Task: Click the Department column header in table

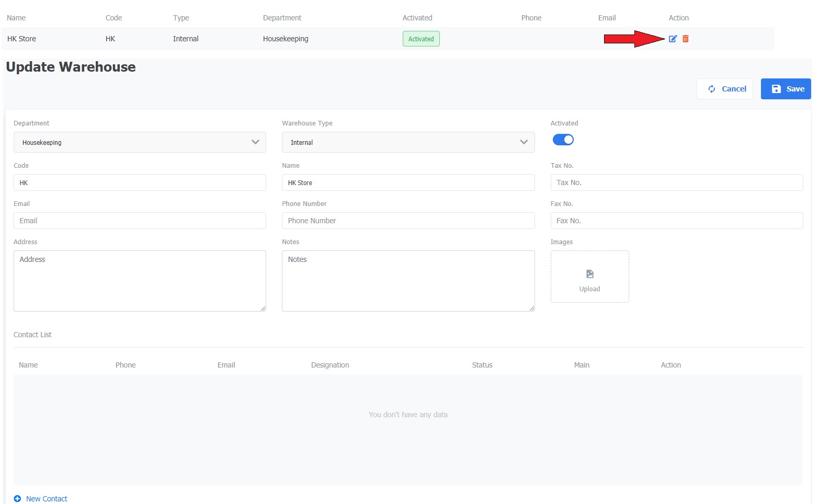Action: (x=282, y=18)
